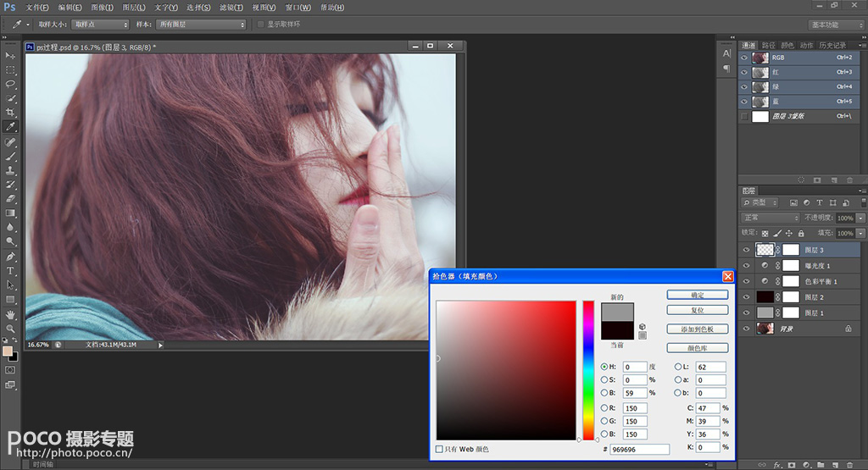The height and width of the screenshot is (470, 868).
Task: Open the status bar info arrow menu
Action: (x=160, y=345)
